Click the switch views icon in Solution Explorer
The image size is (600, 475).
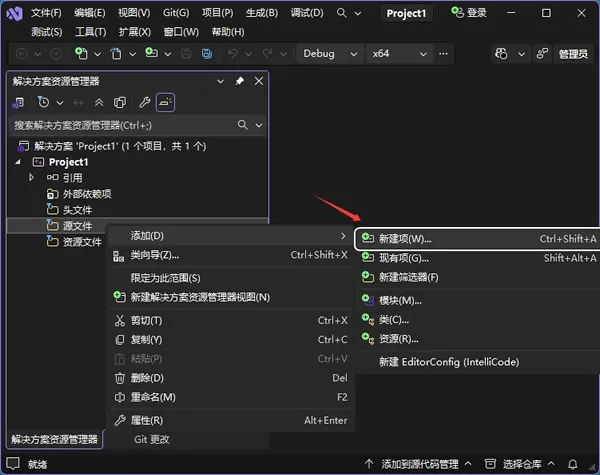tap(18, 103)
